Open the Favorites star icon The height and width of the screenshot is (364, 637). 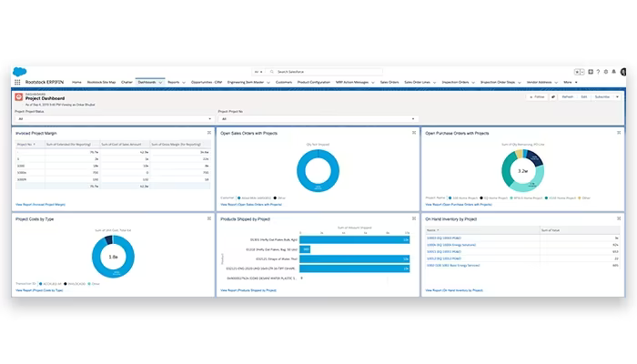pos(577,72)
